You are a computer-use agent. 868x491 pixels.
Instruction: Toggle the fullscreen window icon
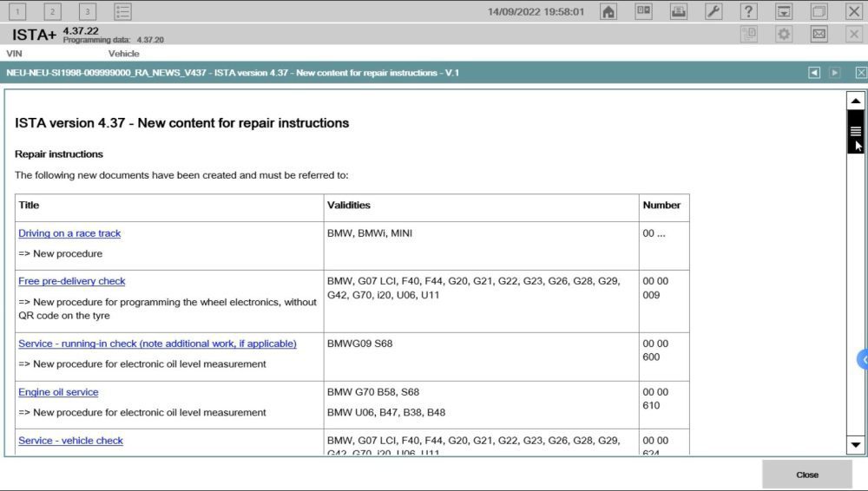[819, 11]
